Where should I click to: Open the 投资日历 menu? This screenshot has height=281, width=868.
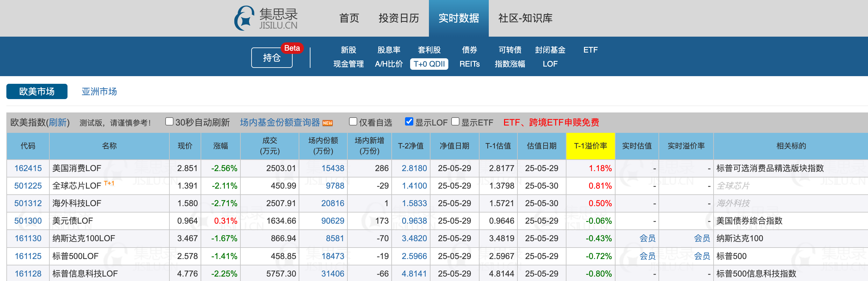[x=399, y=18]
